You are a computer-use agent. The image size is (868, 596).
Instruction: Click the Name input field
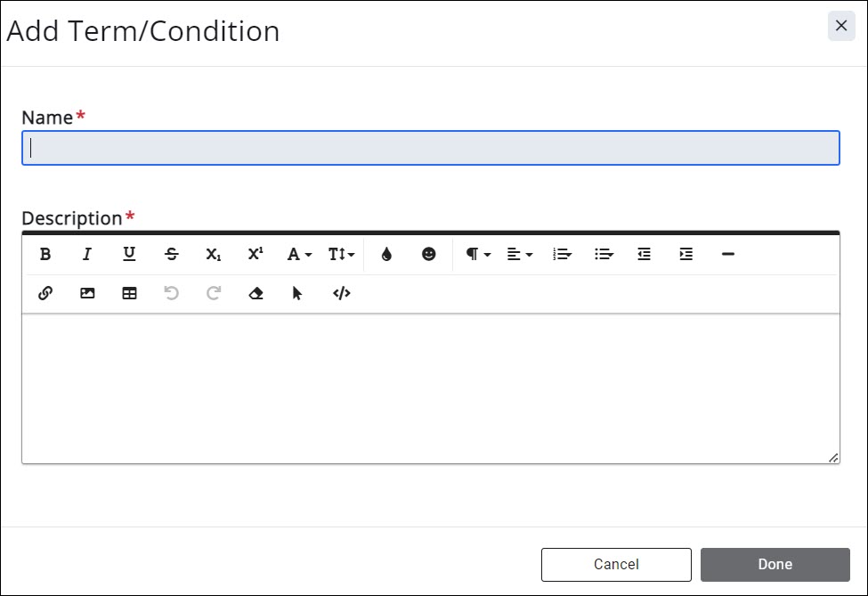point(430,148)
